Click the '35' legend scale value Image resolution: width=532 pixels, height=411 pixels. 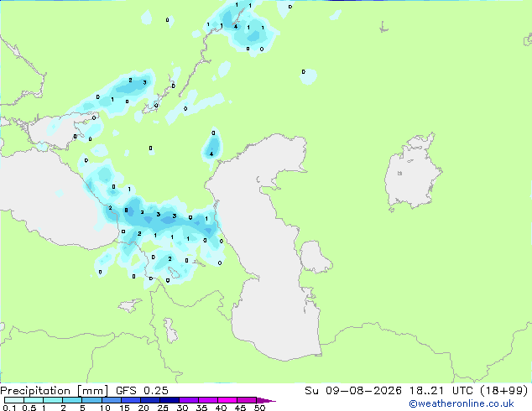click(x=202, y=408)
